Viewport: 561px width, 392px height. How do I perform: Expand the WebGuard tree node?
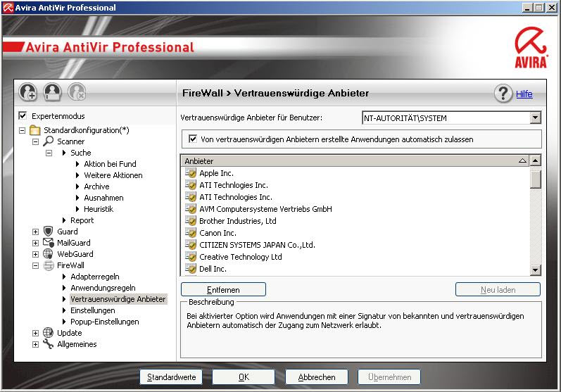35,254
